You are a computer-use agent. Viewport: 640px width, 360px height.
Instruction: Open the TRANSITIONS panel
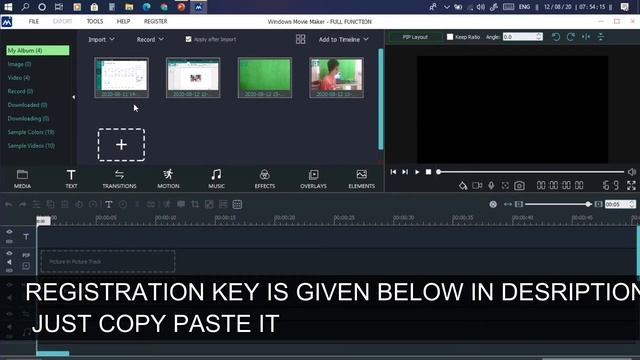tap(119, 179)
